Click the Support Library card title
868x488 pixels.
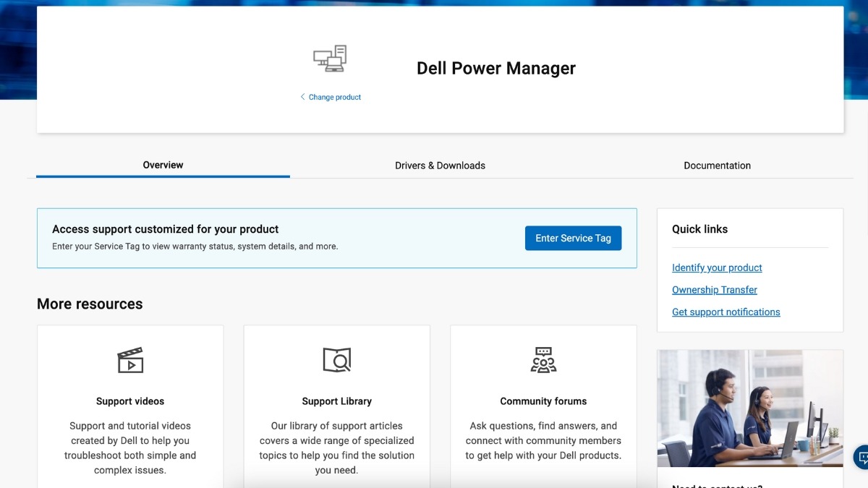point(337,401)
